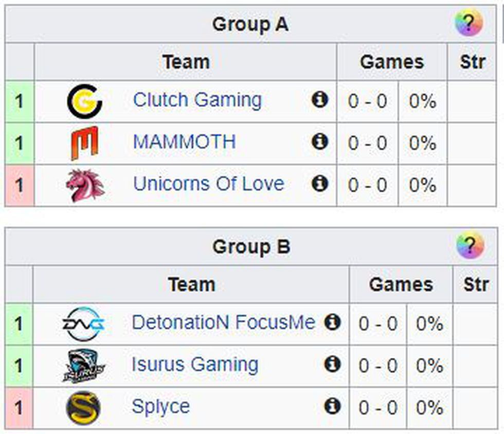The height and width of the screenshot is (434, 504).
Task: Open info icon next to Clutch Gaming
Action: [320, 100]
